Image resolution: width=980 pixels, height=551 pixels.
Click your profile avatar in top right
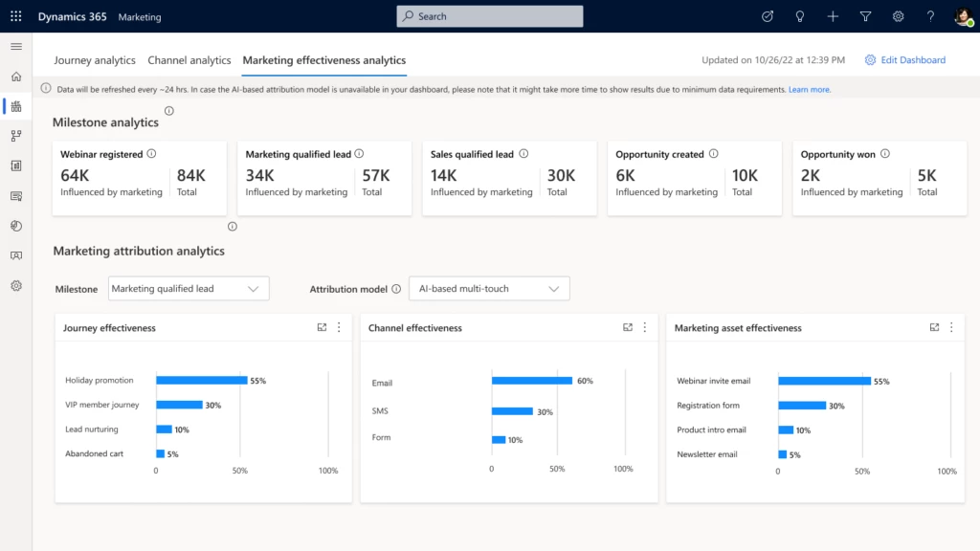pyautogui.click(x=961, y=16)
